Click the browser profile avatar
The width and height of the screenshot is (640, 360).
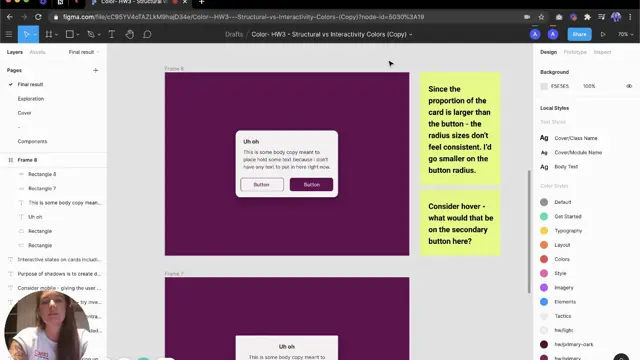point(616,17)
